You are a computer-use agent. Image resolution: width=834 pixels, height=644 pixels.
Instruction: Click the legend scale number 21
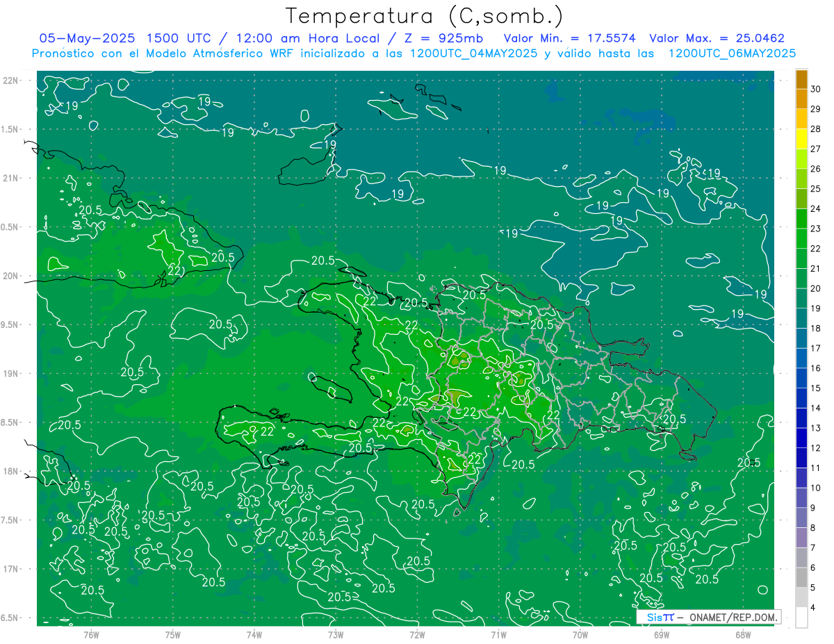point(815,268)
